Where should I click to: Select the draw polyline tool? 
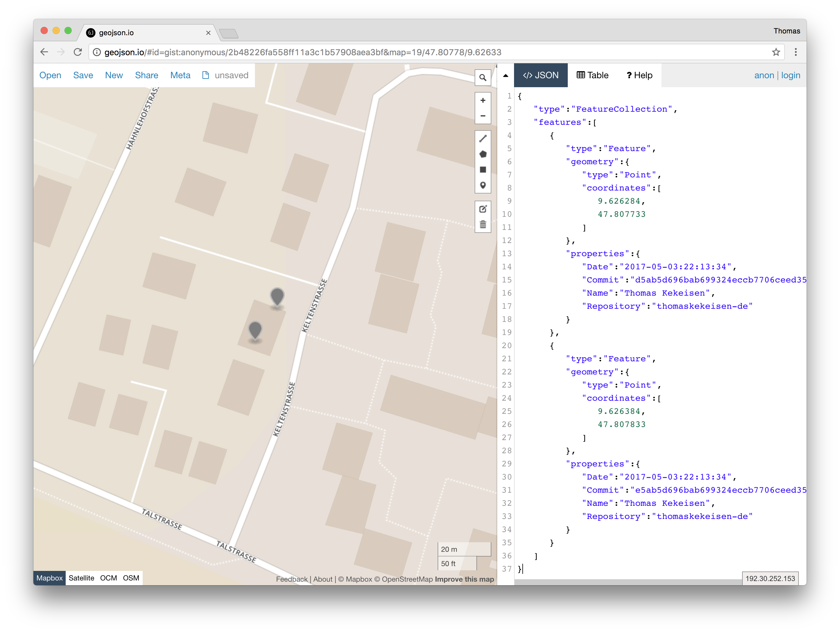483,139
